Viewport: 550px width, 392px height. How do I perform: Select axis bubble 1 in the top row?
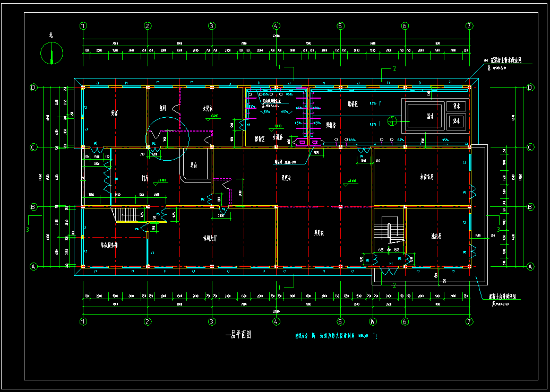83,25
